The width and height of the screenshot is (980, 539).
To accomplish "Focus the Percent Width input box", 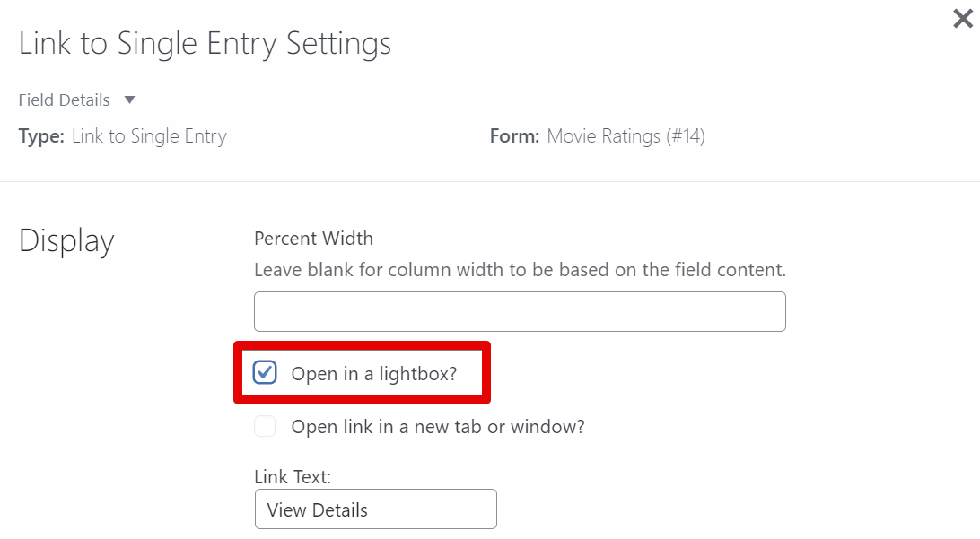I will tap(520, 311).
